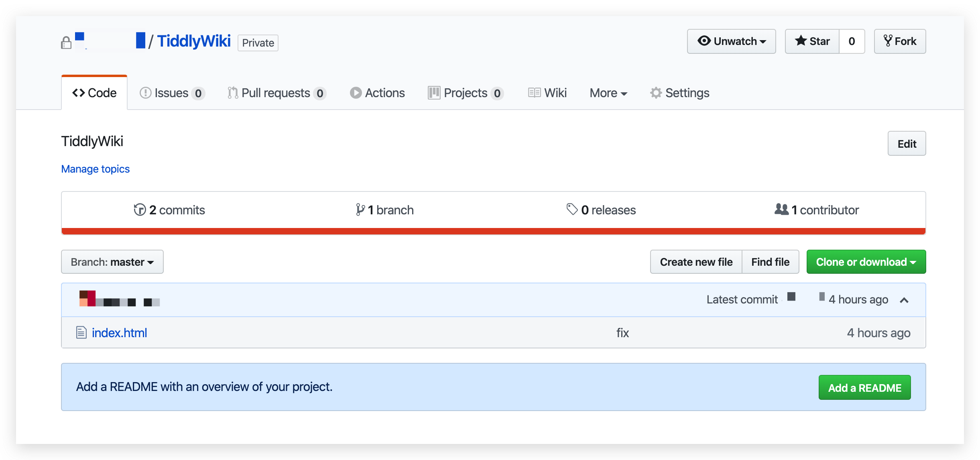The height and width of the screenshot is (460, 980).
Task: Click the star icon on Star button
Action: pos(801,41)
